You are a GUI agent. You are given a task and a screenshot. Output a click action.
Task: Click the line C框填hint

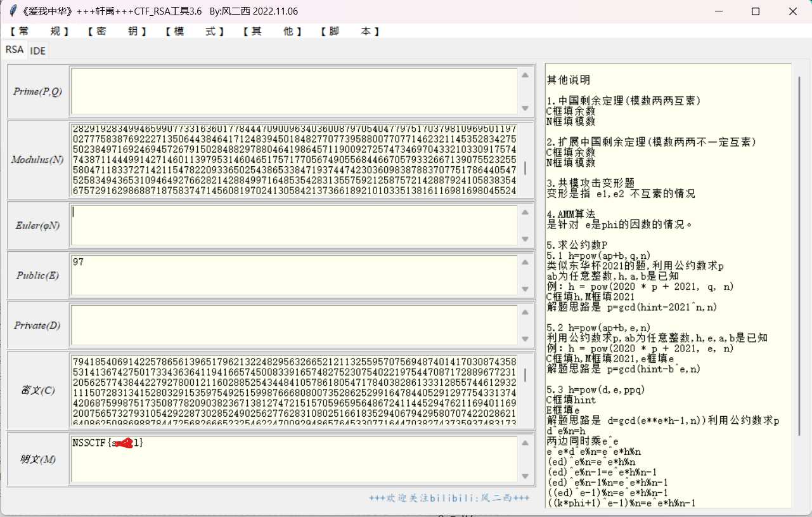571,400
